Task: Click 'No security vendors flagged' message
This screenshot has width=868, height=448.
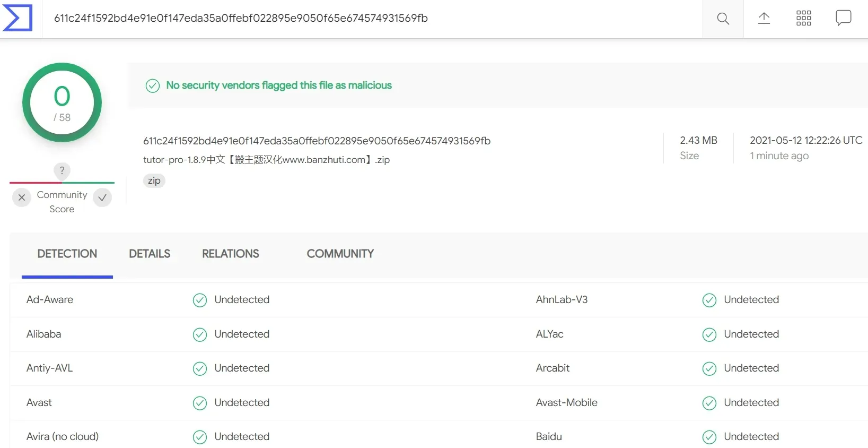Action: pyautogui.click(x=279, y=85)
